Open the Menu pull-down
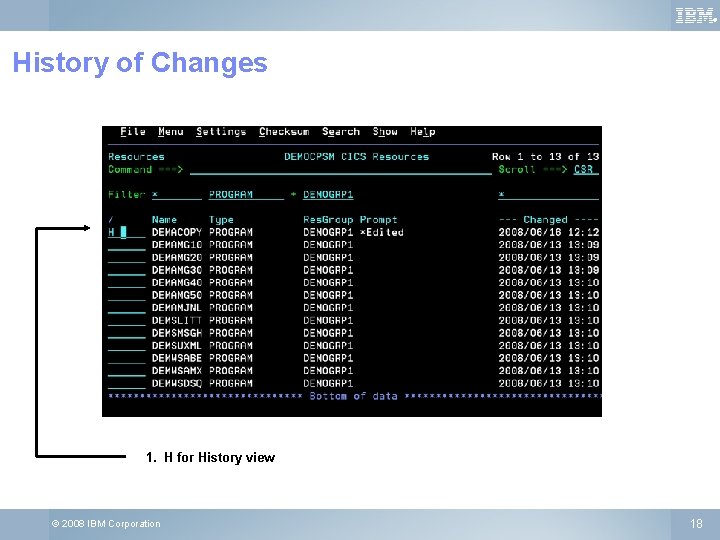The image size is (720, 540). click(x=171, y=132)
